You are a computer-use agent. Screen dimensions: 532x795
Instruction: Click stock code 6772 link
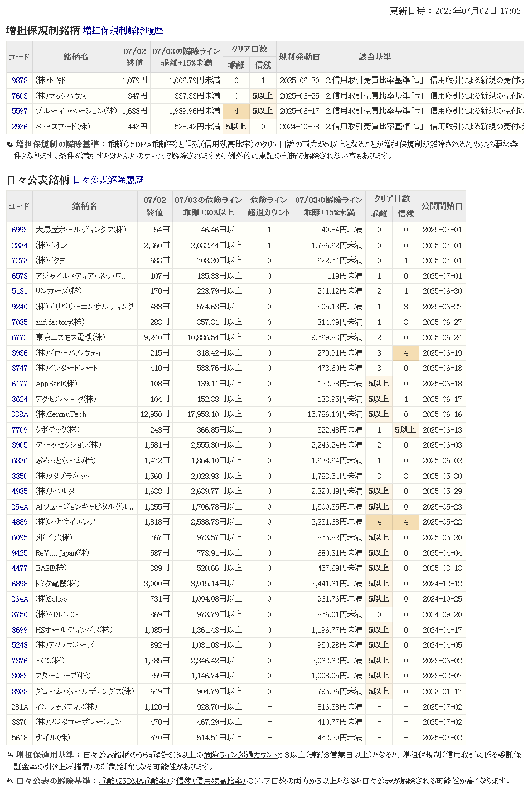pos(20,337)
